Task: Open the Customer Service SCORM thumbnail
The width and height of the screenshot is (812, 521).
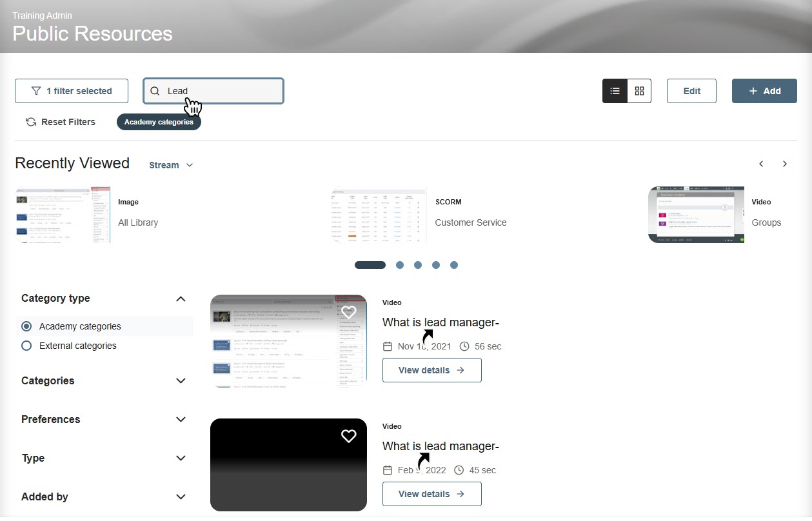Action: coord(379,215)
